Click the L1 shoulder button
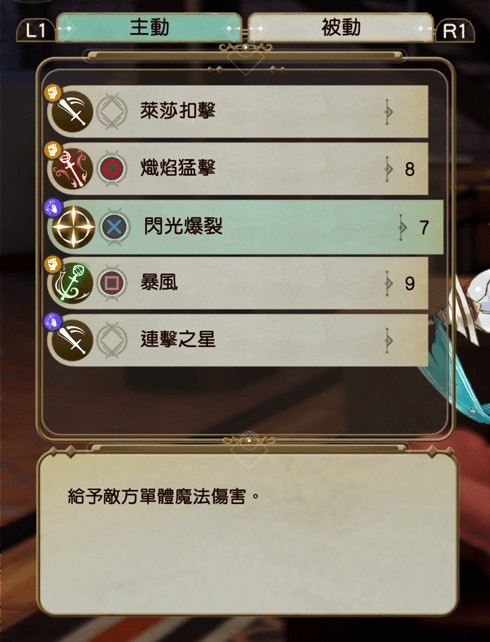Image resolution: width=490 pixels, height=642 pixels. (x=36, y=31)
